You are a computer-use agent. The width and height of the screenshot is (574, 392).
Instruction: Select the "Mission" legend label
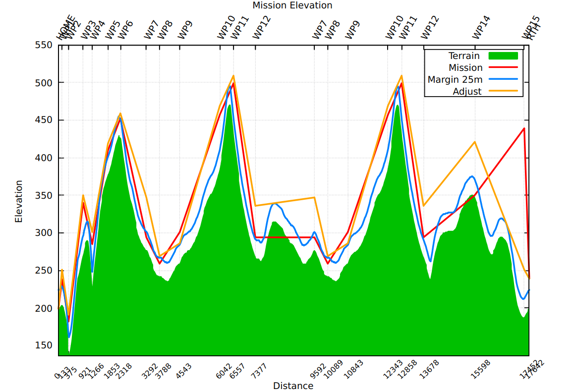click(465, 67)
